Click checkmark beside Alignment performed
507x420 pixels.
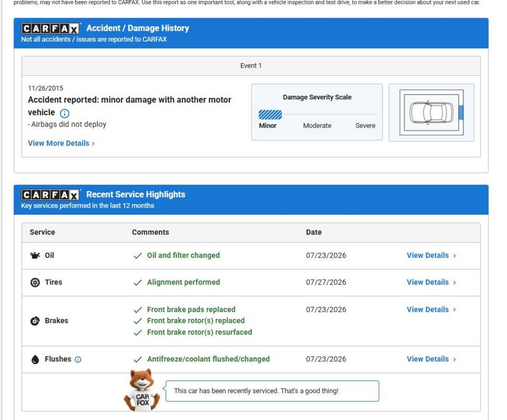click(138, 282)
